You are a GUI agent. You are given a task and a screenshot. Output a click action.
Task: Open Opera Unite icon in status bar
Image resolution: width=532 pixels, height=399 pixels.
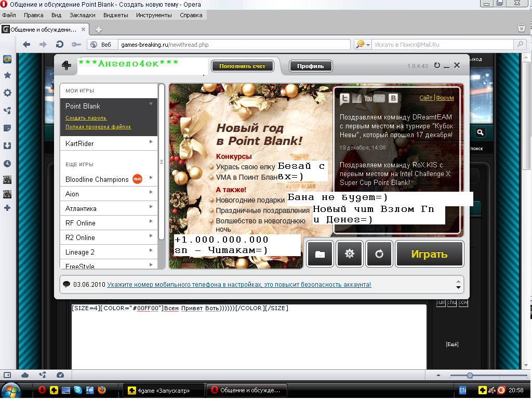[43, 375]
